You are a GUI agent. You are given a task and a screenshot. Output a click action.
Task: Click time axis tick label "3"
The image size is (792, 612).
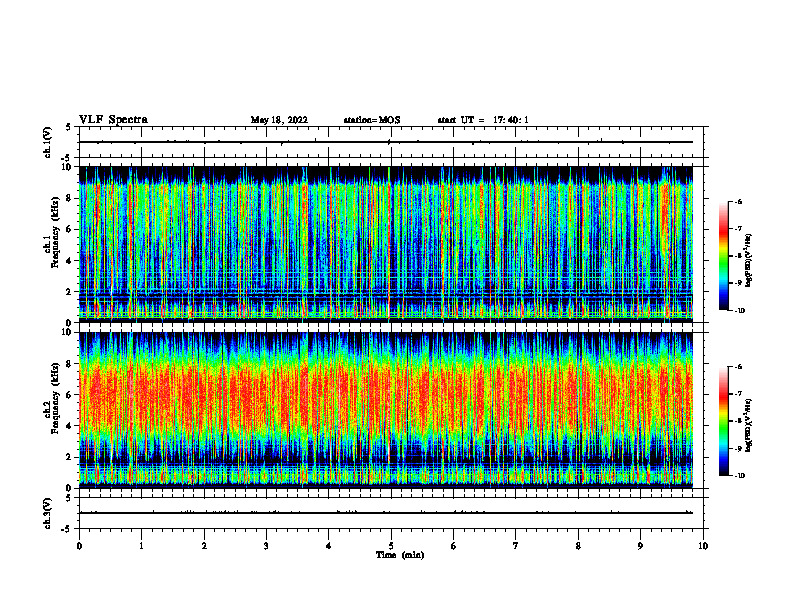(266, 546)
